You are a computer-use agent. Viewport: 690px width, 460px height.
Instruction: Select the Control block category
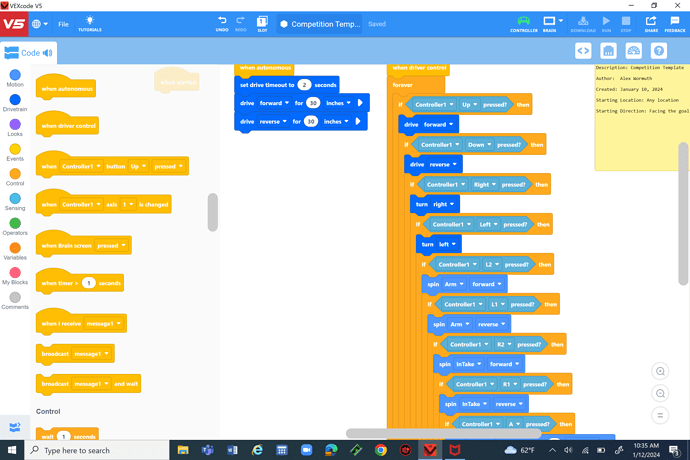tap(15, 177)
